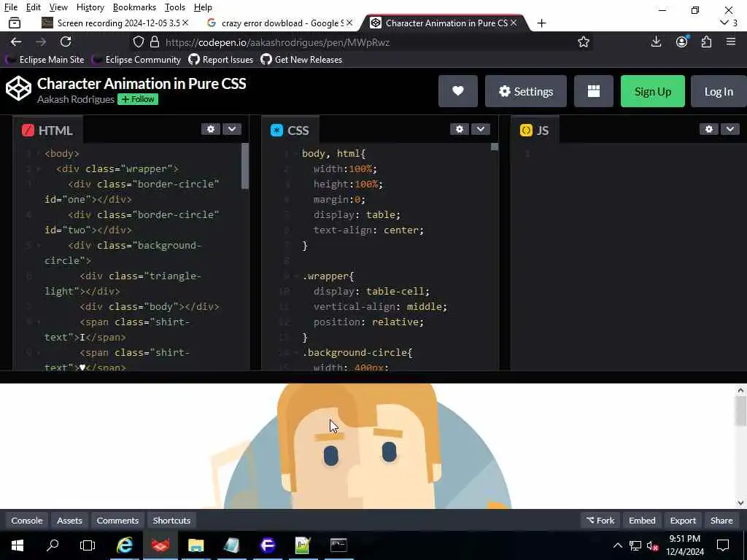Screen dimensions: 747x560
Task: Open the Report Issues bookmark
Action: pos(221,60)
